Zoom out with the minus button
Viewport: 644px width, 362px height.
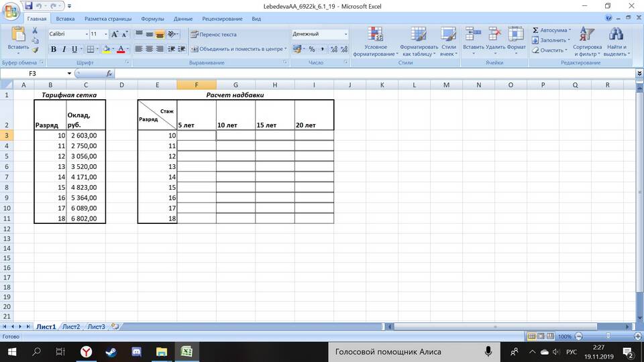[579, 336]
